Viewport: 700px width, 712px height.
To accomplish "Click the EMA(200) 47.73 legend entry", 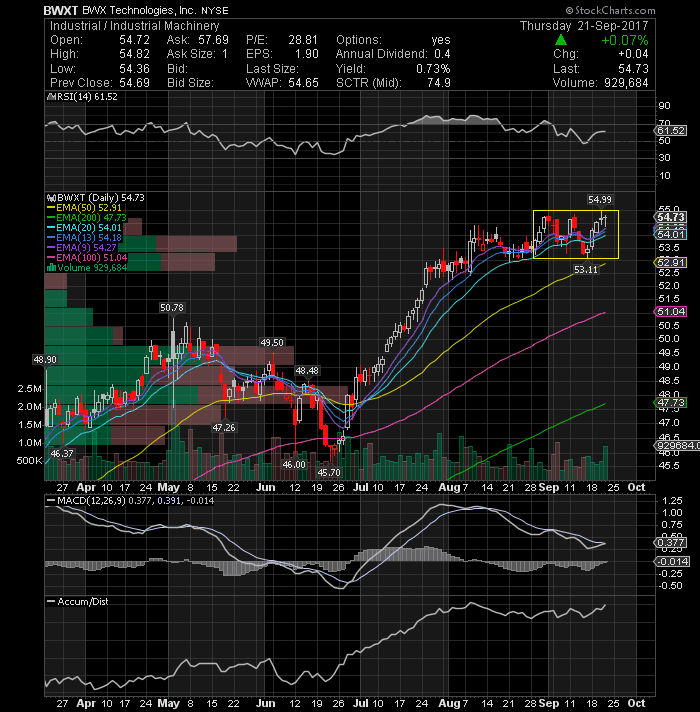I will (x=88, y=218).
